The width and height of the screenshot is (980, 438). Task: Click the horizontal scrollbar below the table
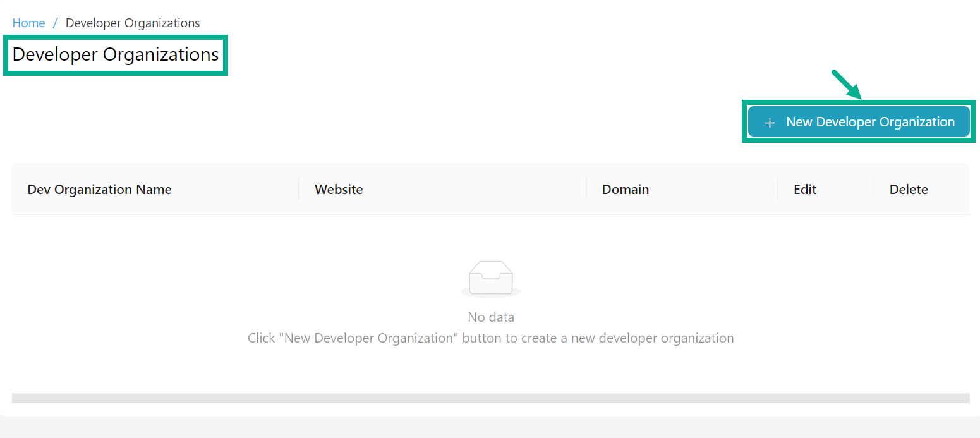click(490, 398)
